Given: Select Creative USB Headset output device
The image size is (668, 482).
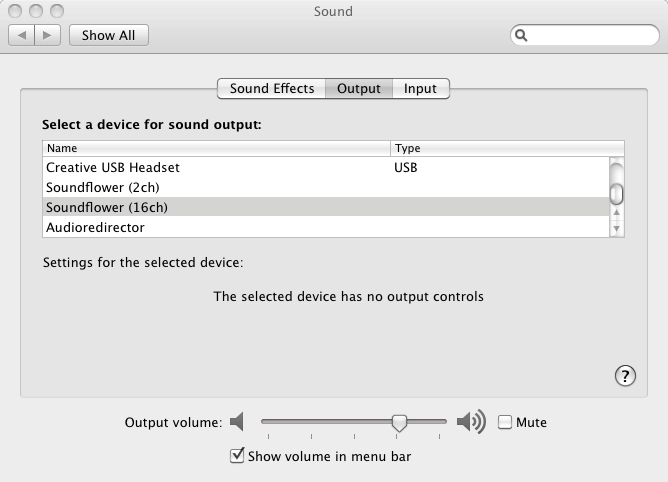Looking at the screenshot, I should click(113, 167).
